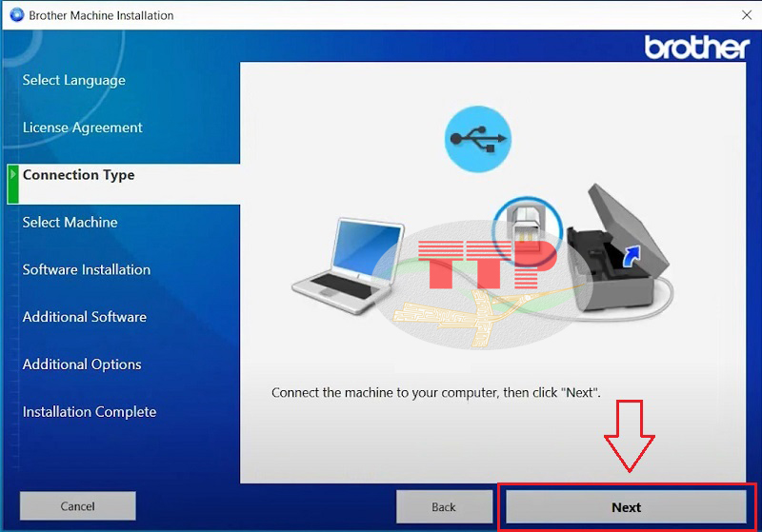The image size is (762, 532).
Task: Click the USB port close-up circle
Action: coord(527,230)
